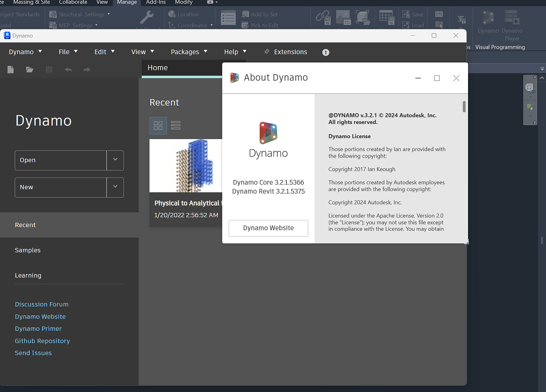Screen dimensions: 546x392
Task: Activate the 2D SteeringWheels on the navigation bar
Action: point(529,87)
